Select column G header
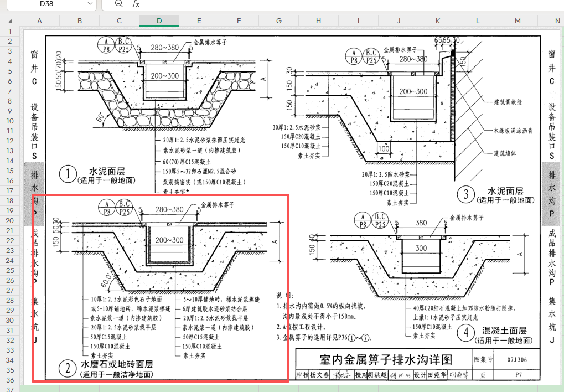 click(279, 21)
